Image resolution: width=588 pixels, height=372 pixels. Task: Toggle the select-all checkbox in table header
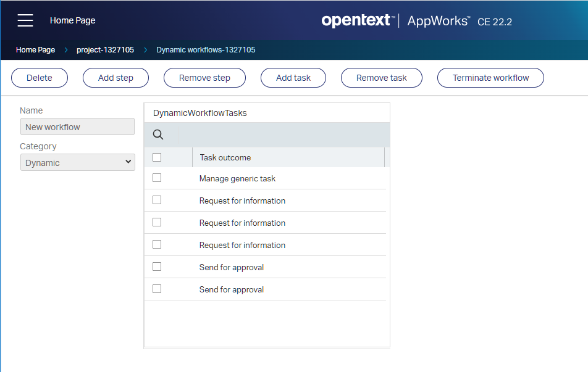(157, 157)
